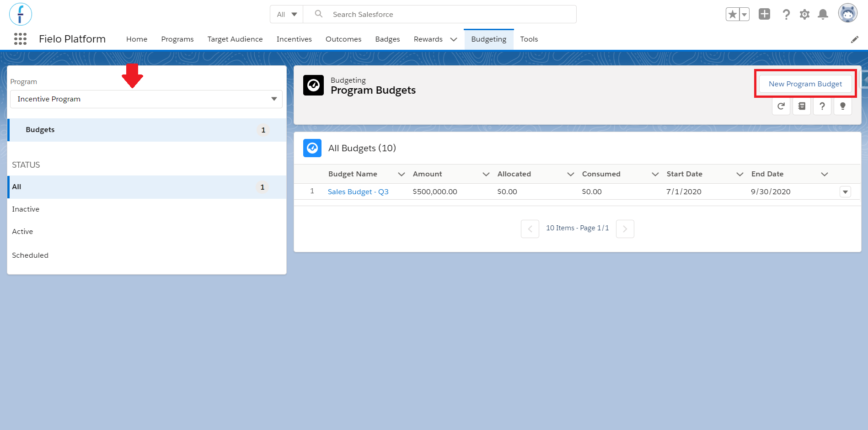
Task: Open the Program selector showing Incentive Program
Action: point(146,99)
